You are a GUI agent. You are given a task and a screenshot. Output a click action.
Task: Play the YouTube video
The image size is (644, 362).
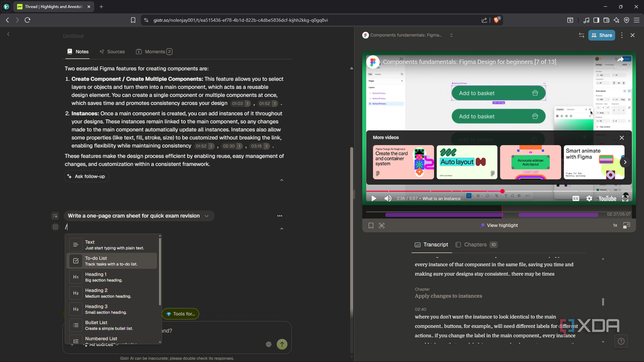tap(374, 199)
